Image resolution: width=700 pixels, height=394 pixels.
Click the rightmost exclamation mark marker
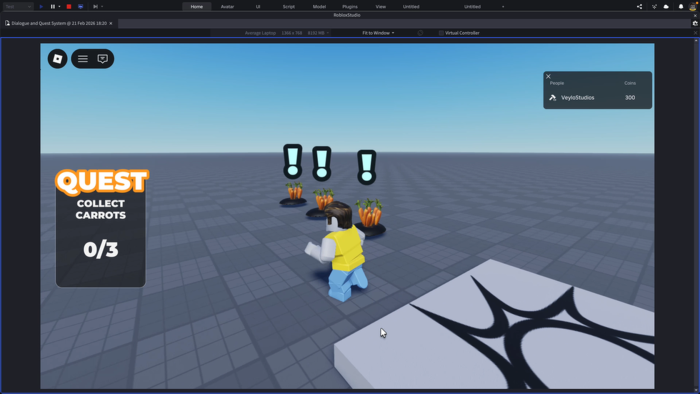(367, 167)
